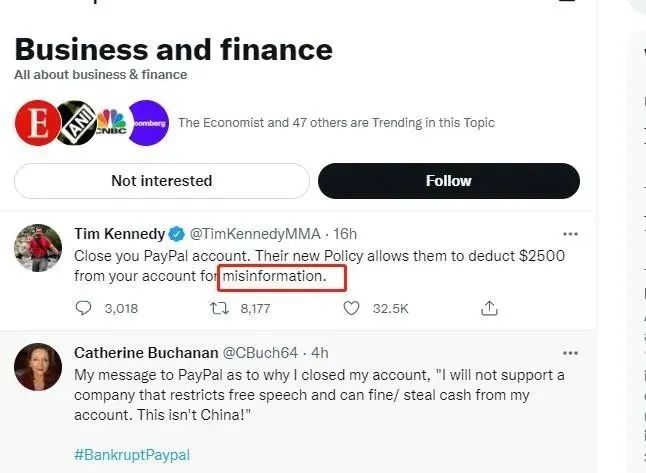Open Tim Kennedy's profile picture

point(38,248)
